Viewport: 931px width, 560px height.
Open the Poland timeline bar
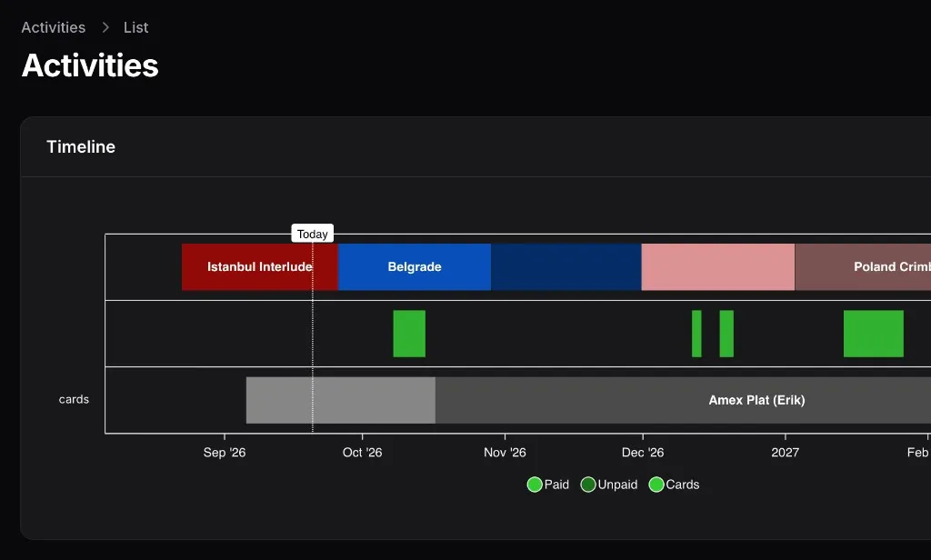[863, 266]
